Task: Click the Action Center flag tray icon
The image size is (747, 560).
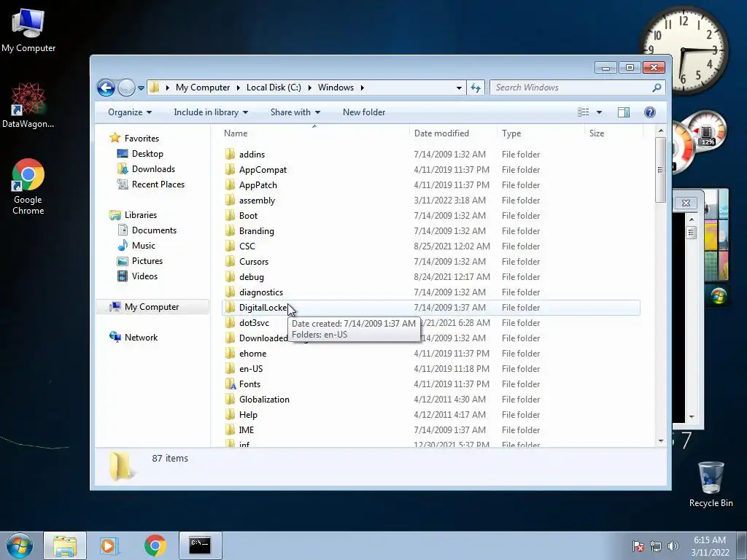Action: [638, 546]
